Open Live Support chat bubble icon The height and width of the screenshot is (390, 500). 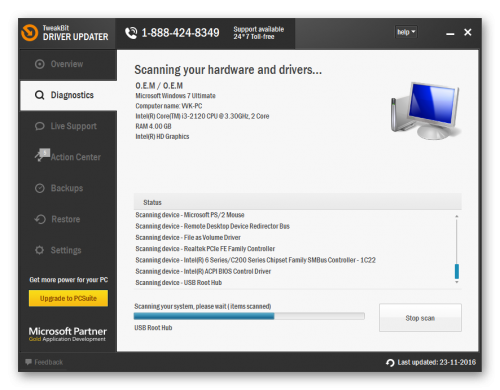(40, 126)
